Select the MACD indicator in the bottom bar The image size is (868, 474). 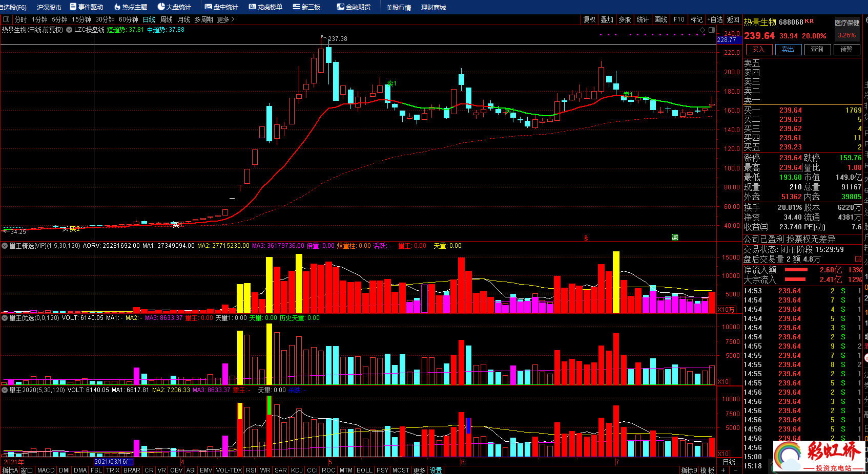[x=46, y=470]
